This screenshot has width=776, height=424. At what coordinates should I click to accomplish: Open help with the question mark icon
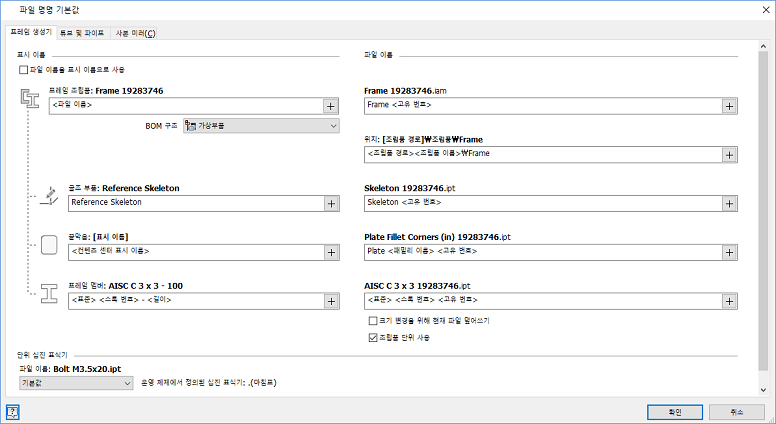click(x=13, y=411)
